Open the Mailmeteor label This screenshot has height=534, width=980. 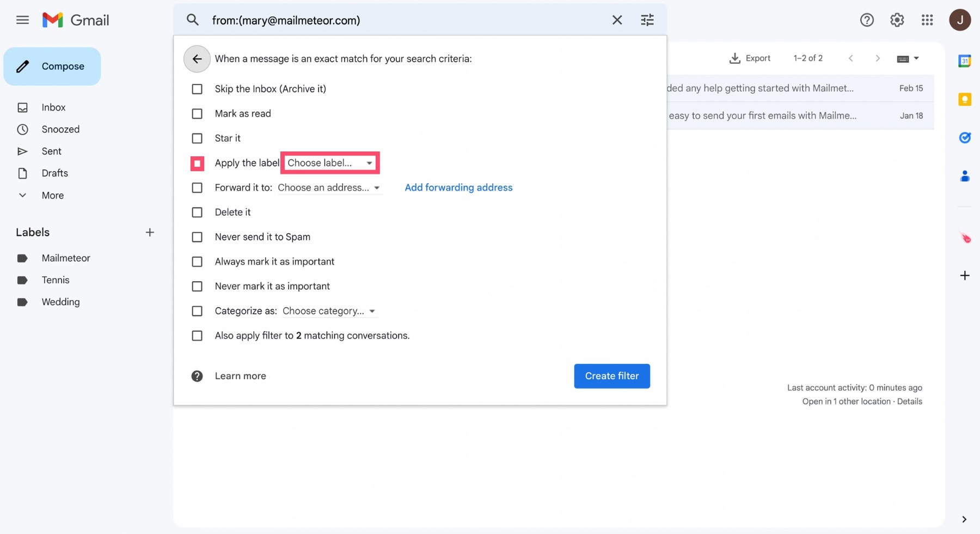[66, 258]
